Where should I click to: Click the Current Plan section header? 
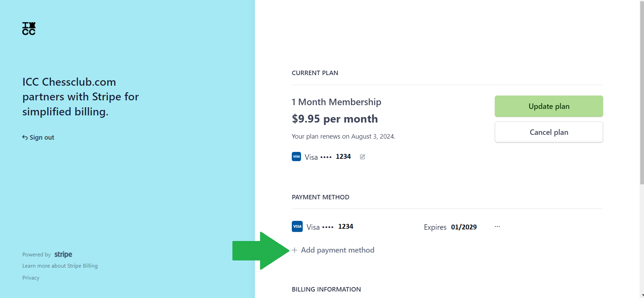coord(315,73)
